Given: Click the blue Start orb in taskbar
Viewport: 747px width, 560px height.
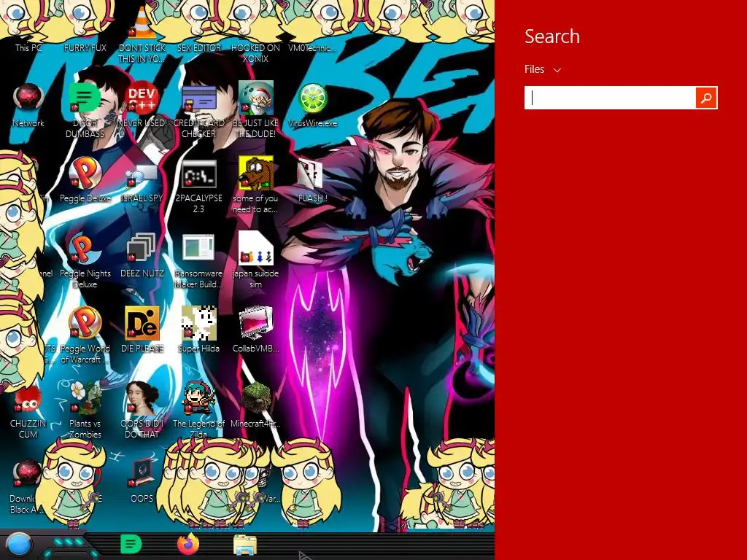Looking at the screenshot, I should click(19, 545).
